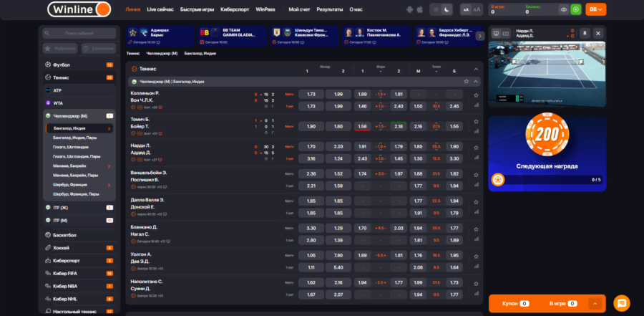The height and width of the screenshot is (316, 644).
Task: Click the Поиск событий search field
Action: (79, 34)
